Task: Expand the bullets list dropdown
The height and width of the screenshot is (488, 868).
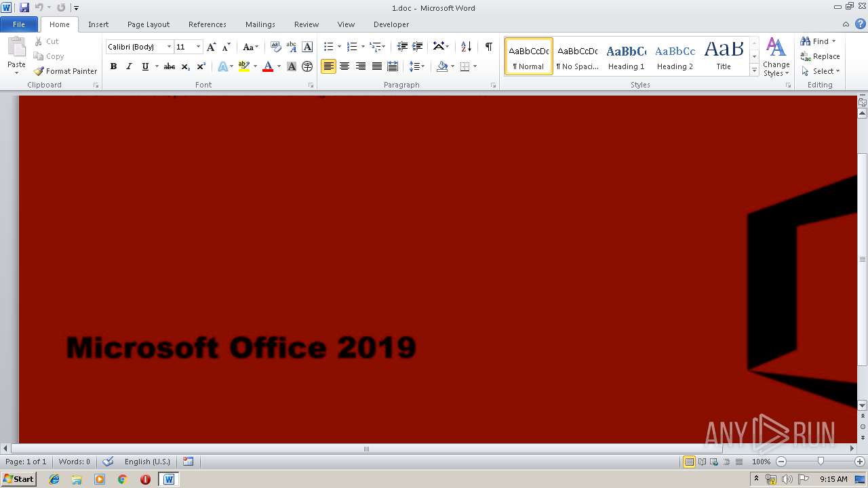Action: pyautogui.click(x=339, y=47)
